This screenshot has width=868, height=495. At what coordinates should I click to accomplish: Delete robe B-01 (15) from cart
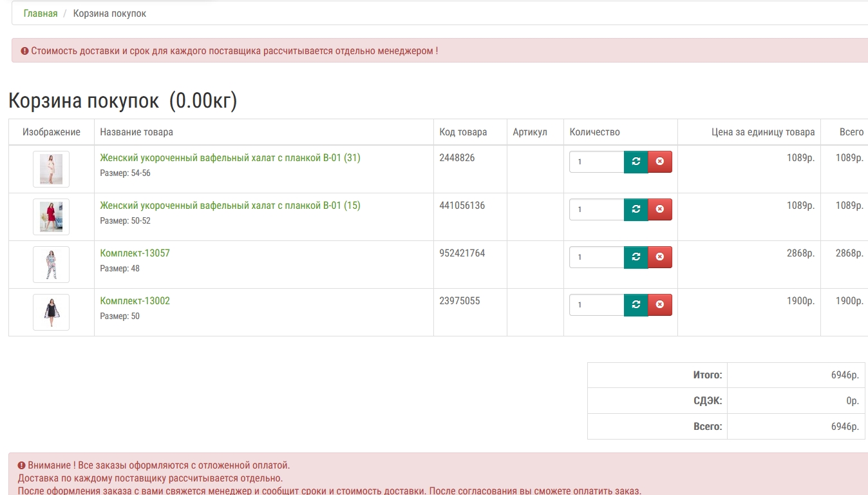pos(659,209)
